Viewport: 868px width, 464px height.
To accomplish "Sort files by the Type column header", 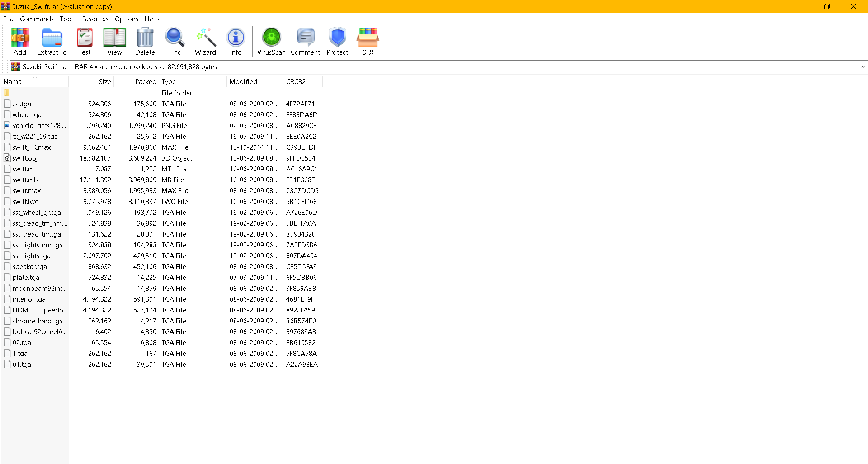I will point(193,82).
